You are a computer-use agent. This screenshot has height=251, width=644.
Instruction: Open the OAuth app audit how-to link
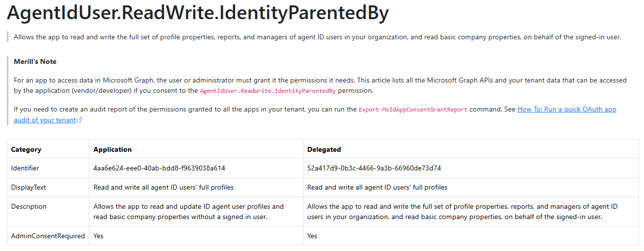point(566,110)
